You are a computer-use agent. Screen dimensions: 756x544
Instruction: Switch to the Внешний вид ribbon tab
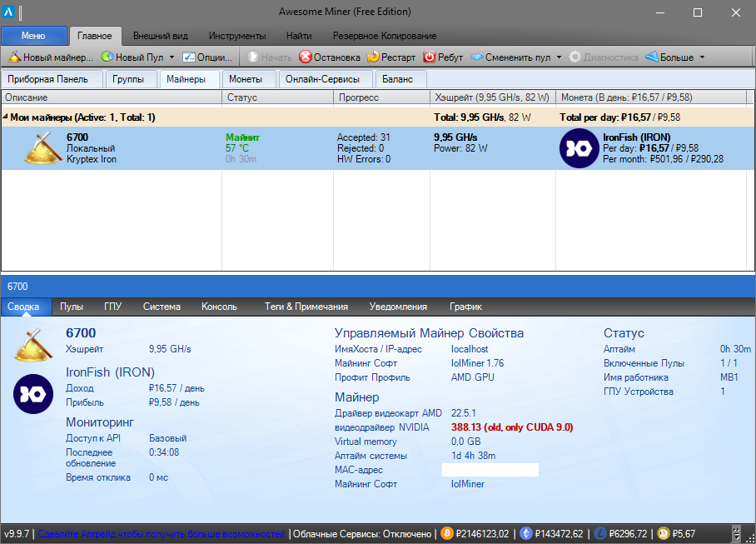coord(161,36)
